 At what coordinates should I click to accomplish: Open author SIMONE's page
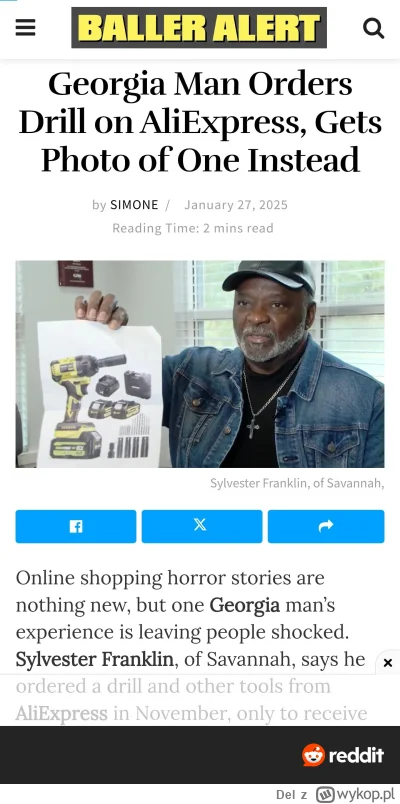(134, 205)
